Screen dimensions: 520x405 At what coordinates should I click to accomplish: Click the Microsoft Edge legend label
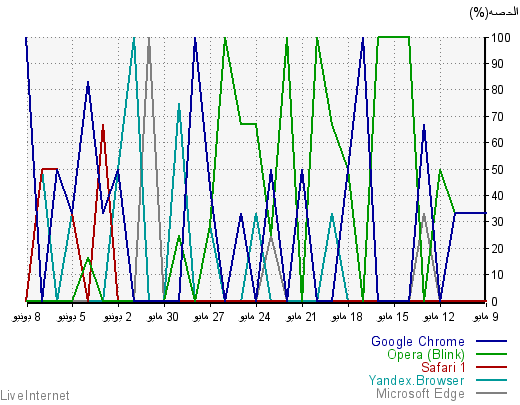(x=420, y=394)
